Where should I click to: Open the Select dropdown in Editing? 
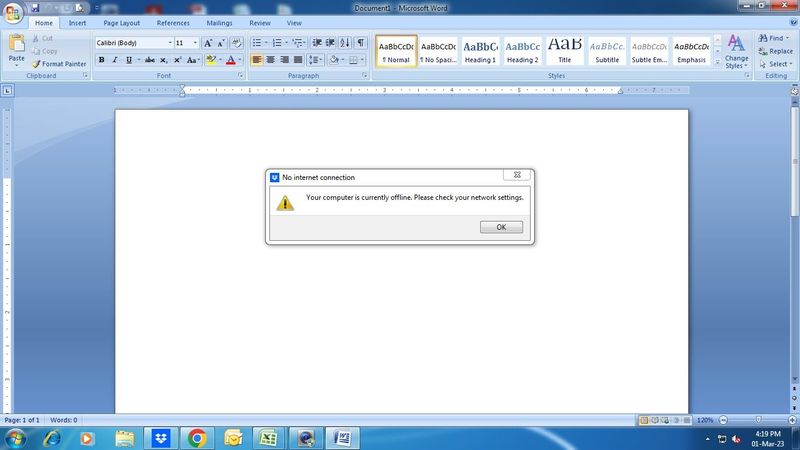[776, 64]
